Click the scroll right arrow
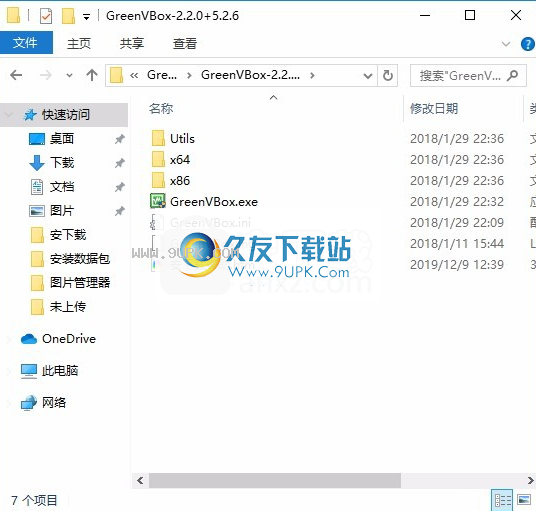 tap(531, 481)
